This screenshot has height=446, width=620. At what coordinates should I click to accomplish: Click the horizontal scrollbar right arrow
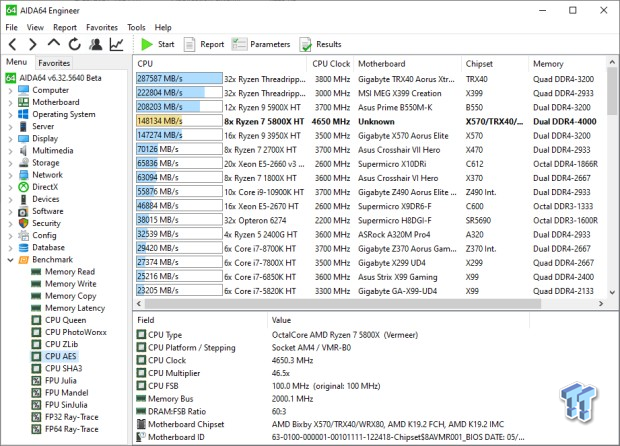[601, 304]
